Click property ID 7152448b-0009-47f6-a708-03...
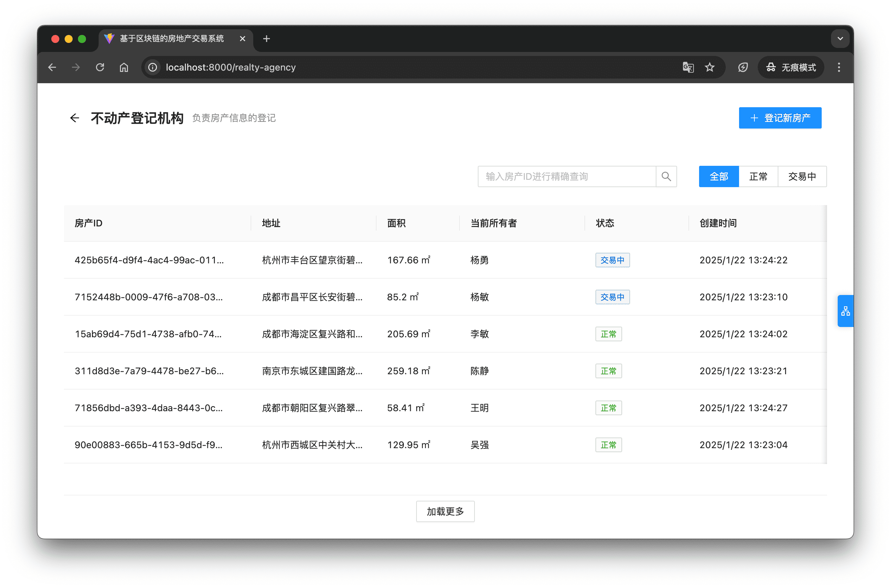 pos(149,297)
